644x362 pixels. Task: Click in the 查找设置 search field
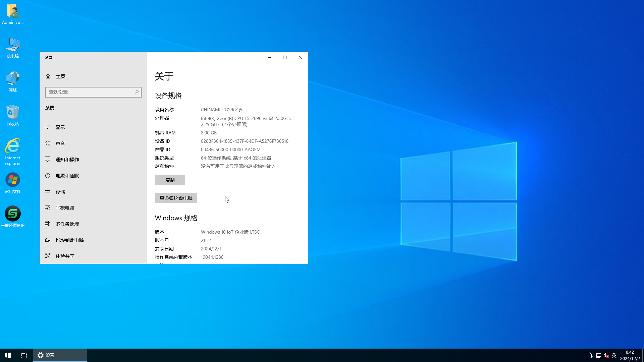point(93,92)
